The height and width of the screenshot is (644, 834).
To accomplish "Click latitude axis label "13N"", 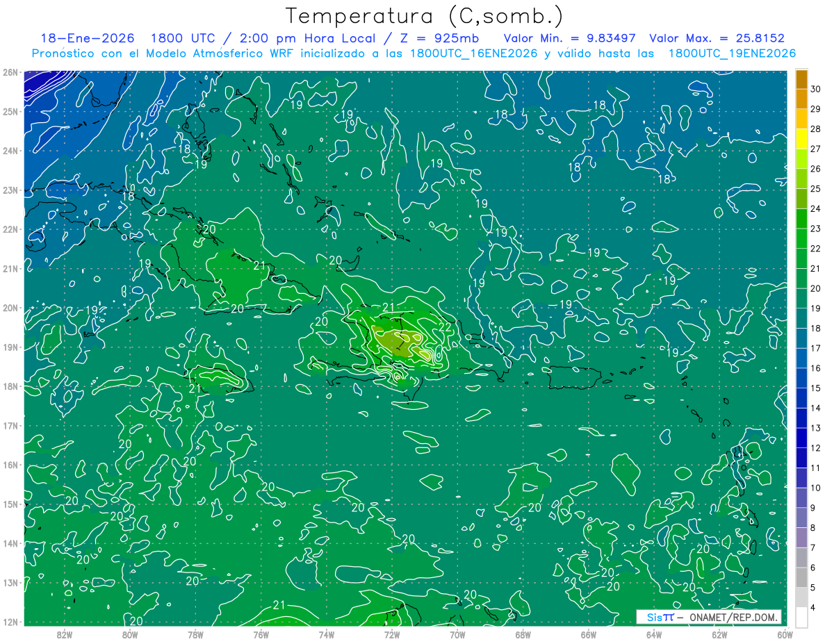I will [10, 582].
